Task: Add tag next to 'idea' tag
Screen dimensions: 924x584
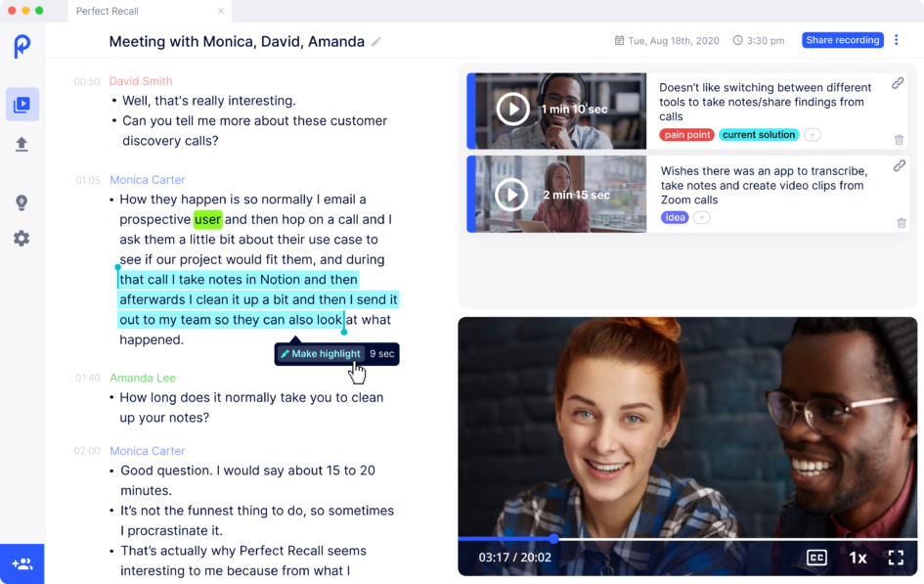Action: (701, 217)
